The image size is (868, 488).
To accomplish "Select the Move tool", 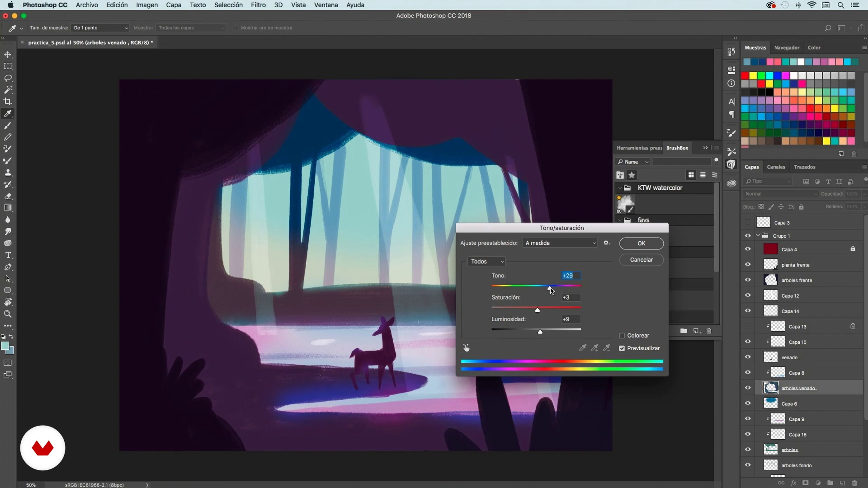I will 8,55.
